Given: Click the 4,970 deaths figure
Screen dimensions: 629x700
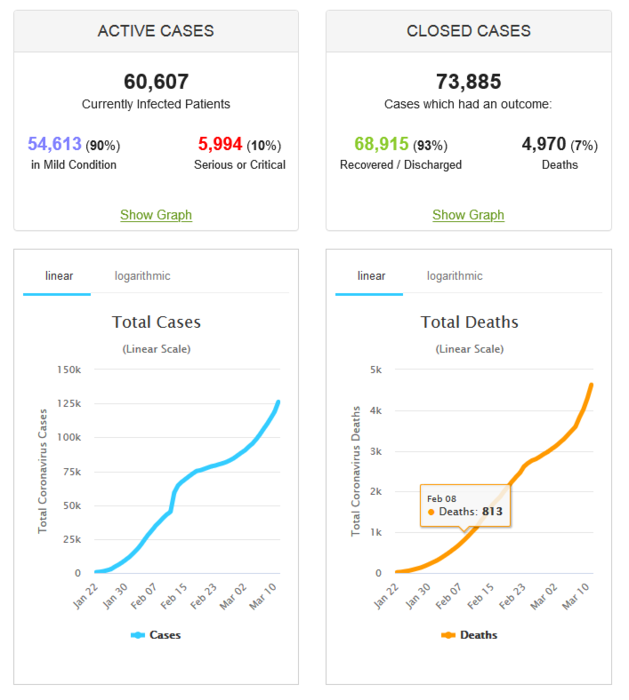Looking at the screenshot, I should tap(544, 145).
